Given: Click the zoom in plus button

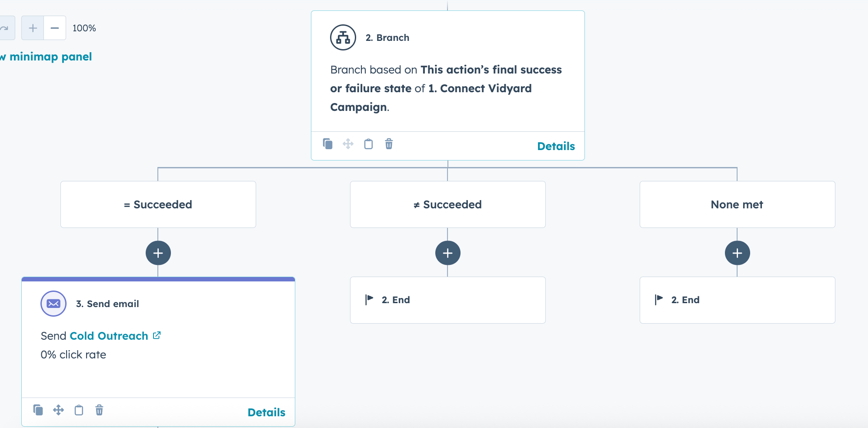Looking at the screenshot, I should pos(33,28).
